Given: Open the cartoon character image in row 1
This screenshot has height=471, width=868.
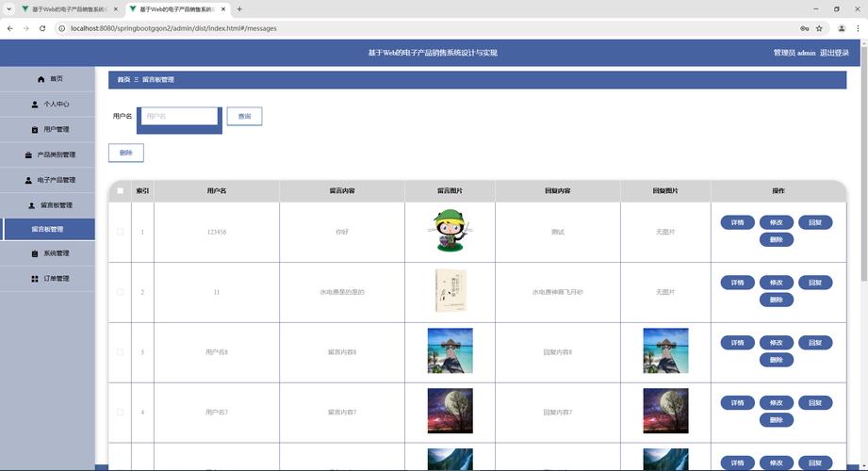Looking at the screenshot, I should [x=450, y=231].
